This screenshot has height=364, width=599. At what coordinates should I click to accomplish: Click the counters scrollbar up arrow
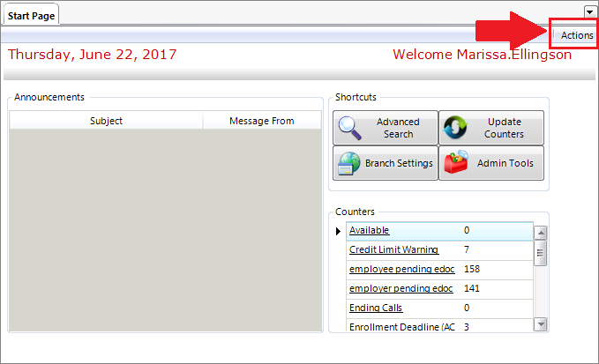(541, 233)
